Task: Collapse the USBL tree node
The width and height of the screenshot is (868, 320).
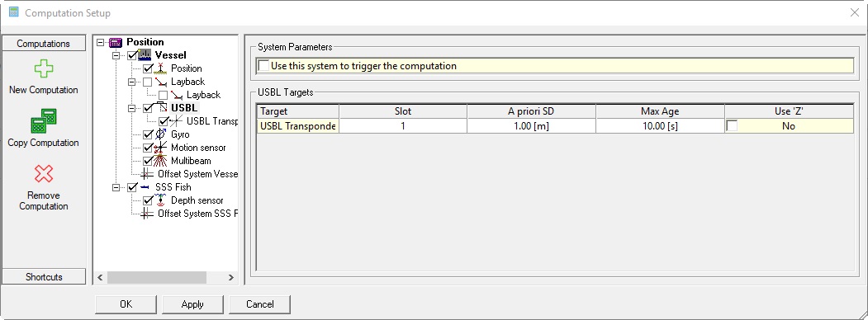Action: point(132,108)
